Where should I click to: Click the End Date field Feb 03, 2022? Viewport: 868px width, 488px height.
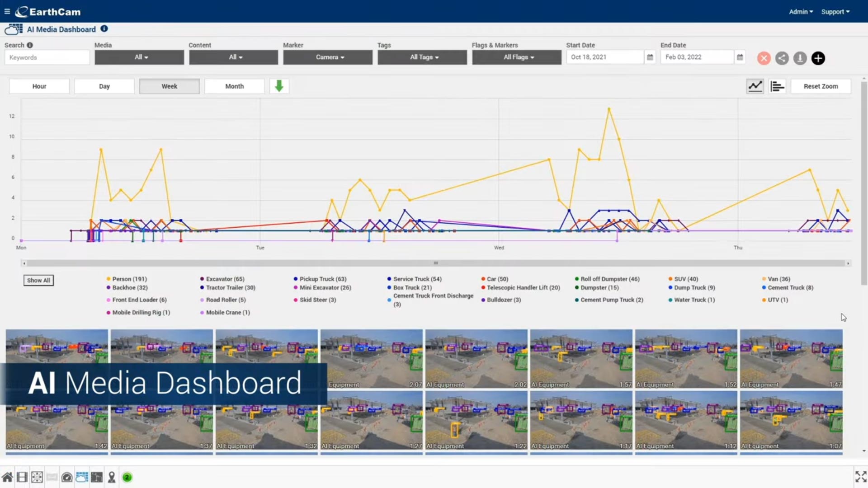click(x=697, y=57)
